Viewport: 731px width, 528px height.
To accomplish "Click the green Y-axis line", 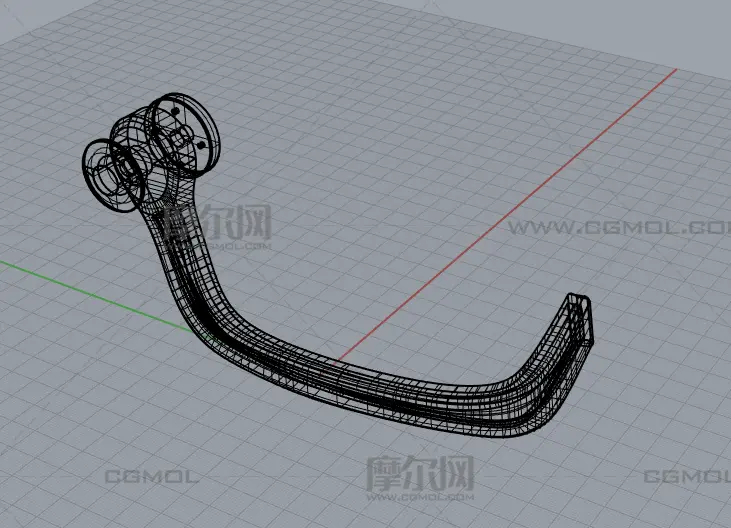I will click(x=97, y=297).
